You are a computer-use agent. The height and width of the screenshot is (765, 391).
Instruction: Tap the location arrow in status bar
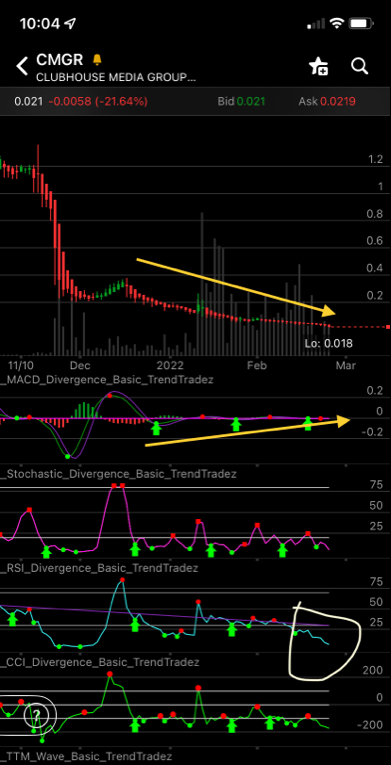(70, 23)
